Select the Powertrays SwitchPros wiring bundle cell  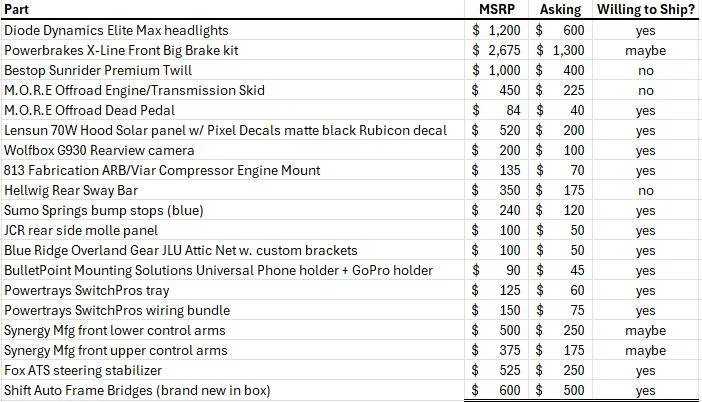click(232, 310)
